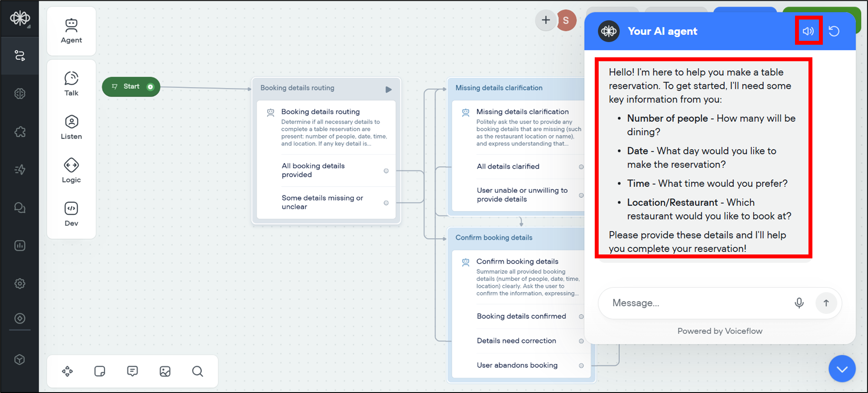This screenshot has height=393, width=868.
Task: Select the Listen step tool
Action: 71,127
